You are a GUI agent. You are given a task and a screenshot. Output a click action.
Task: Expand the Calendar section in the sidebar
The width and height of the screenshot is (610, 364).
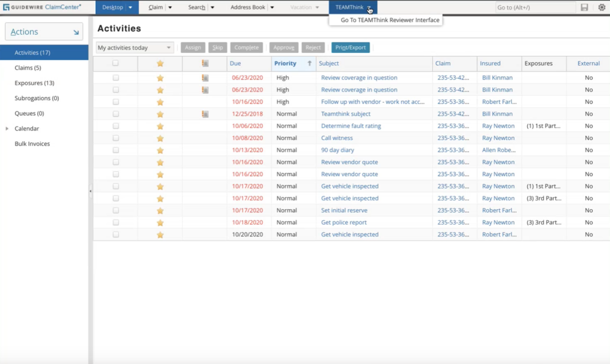point(6,129)
